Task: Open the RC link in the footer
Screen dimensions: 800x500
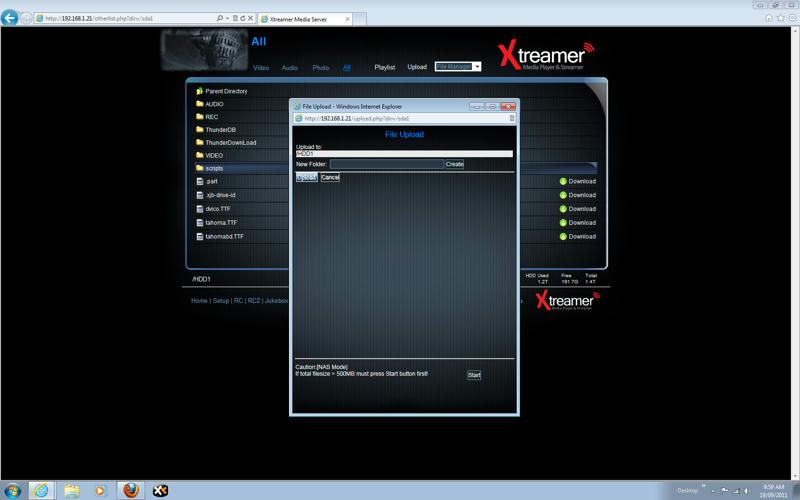Action: coord(238,301)
